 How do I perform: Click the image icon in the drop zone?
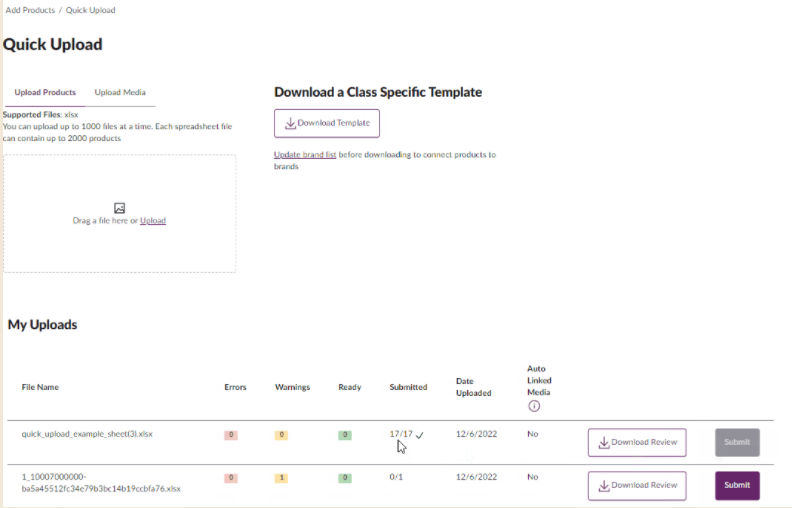119,208
